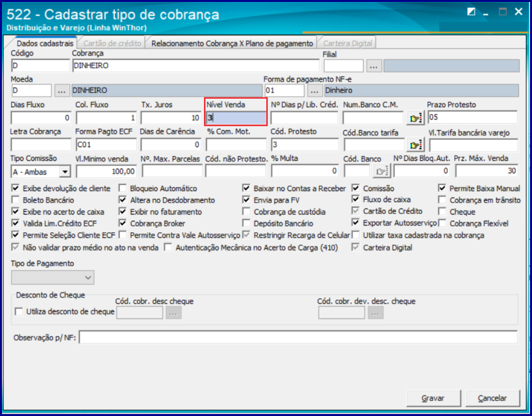Click the Gravar button
Screen dimensions: 532x416
tap(433, 398)
